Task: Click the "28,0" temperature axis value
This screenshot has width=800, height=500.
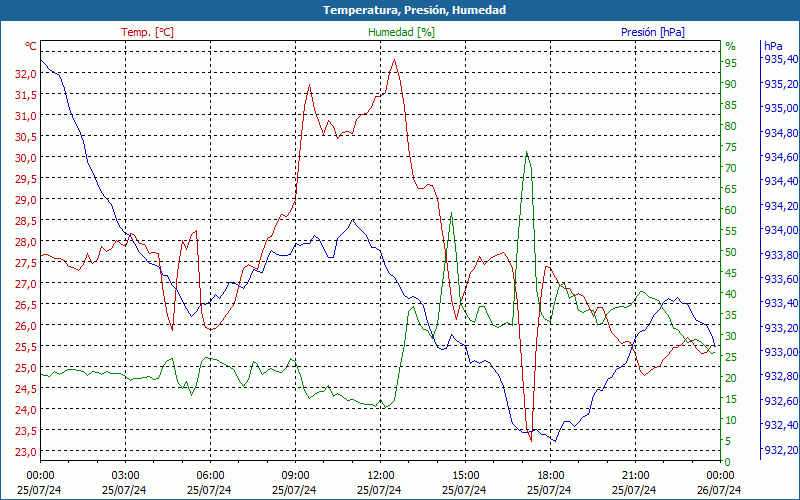Action: click(26, 242)
